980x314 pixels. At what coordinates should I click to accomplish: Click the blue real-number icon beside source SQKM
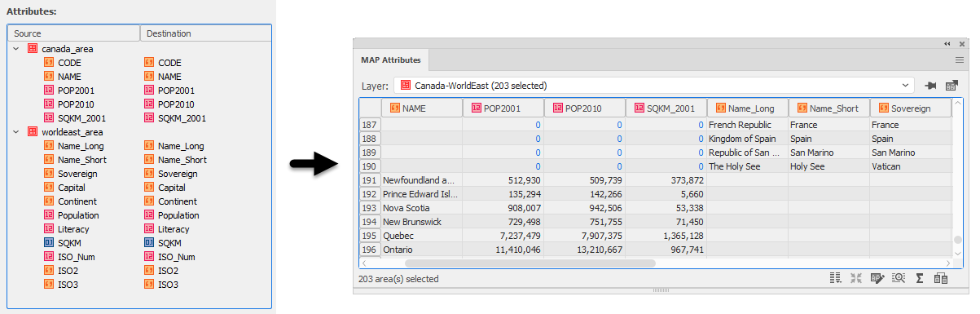coord(49,243)
